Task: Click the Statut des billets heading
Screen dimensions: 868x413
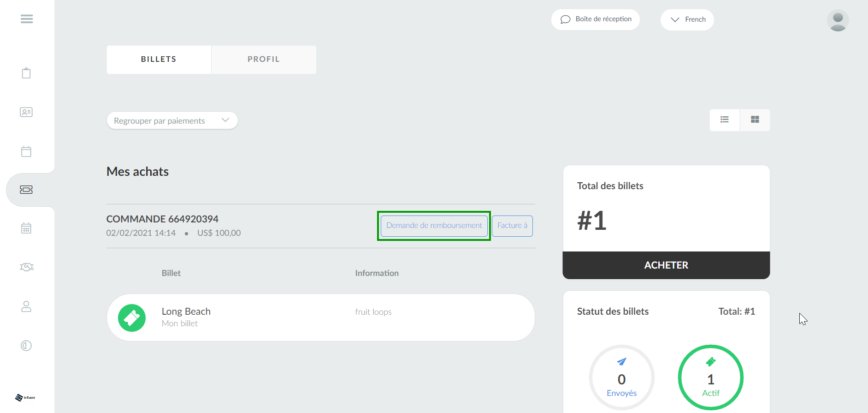Action: 613,311
